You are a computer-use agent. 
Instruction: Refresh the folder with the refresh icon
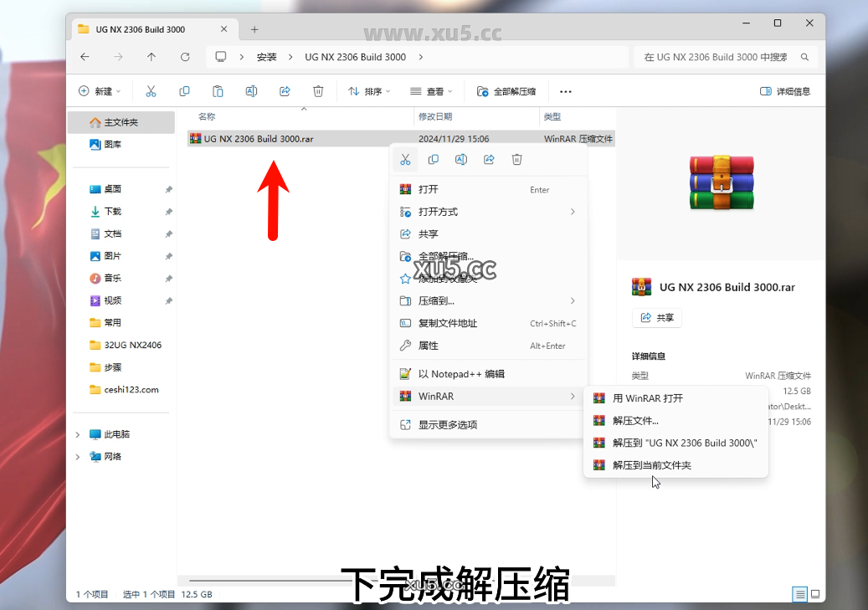coord(184,57)
